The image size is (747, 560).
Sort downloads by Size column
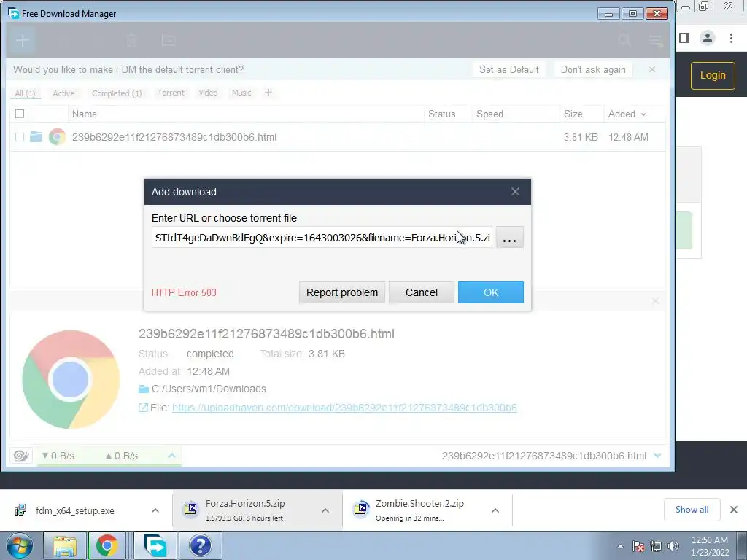[x=573, y=114]
